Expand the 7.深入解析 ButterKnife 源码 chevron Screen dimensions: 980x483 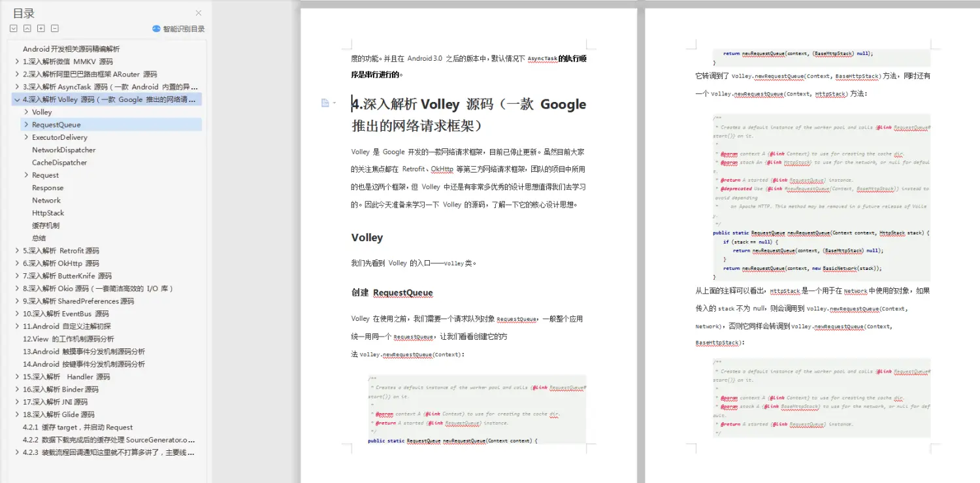tap(17, 276)
